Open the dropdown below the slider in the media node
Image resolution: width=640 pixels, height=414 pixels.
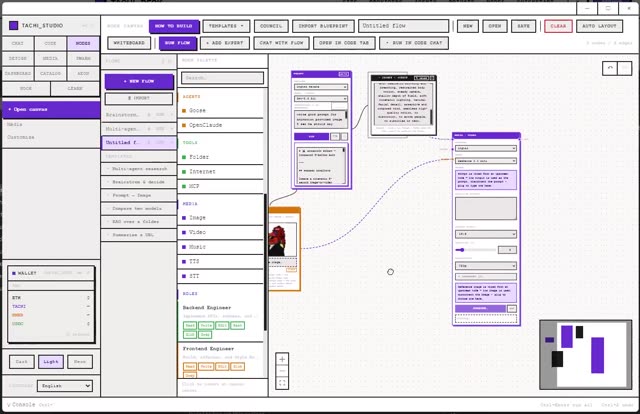486,266
